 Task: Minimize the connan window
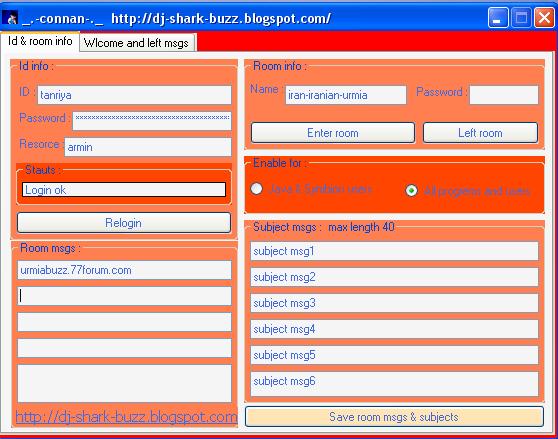coord(498,17)
